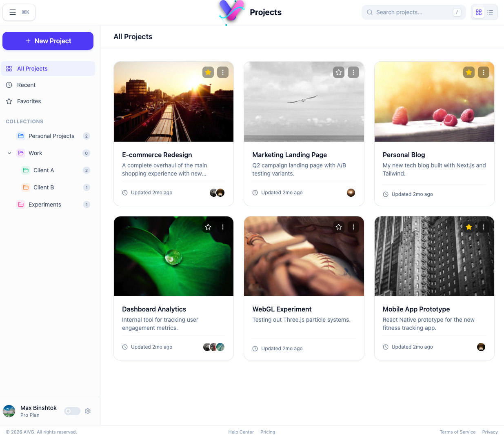Click E-commerce Redesign updated clock icon
Screen dimensions: 504x436
click(x=125, y=193)
